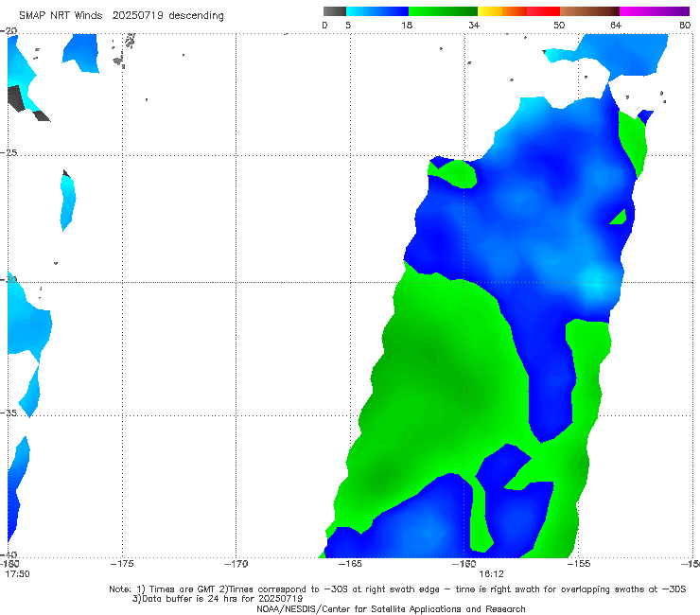This screenshot has height=615, width=700.
Task: Click the color bar label "5"
Action: (x=348, y=26)
